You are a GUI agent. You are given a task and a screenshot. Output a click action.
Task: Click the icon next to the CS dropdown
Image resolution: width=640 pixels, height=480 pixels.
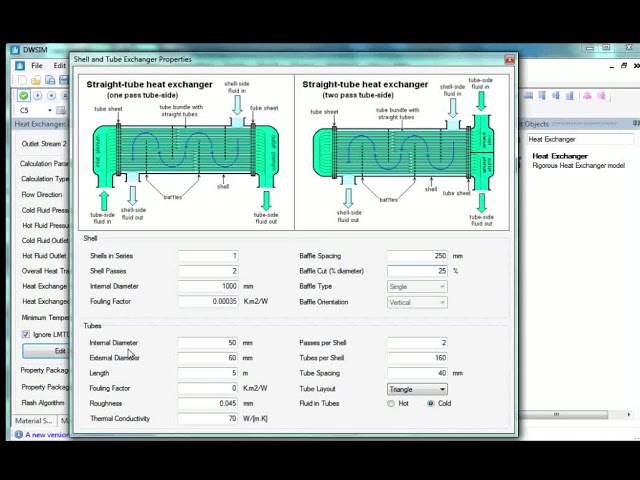click(61, 110)
